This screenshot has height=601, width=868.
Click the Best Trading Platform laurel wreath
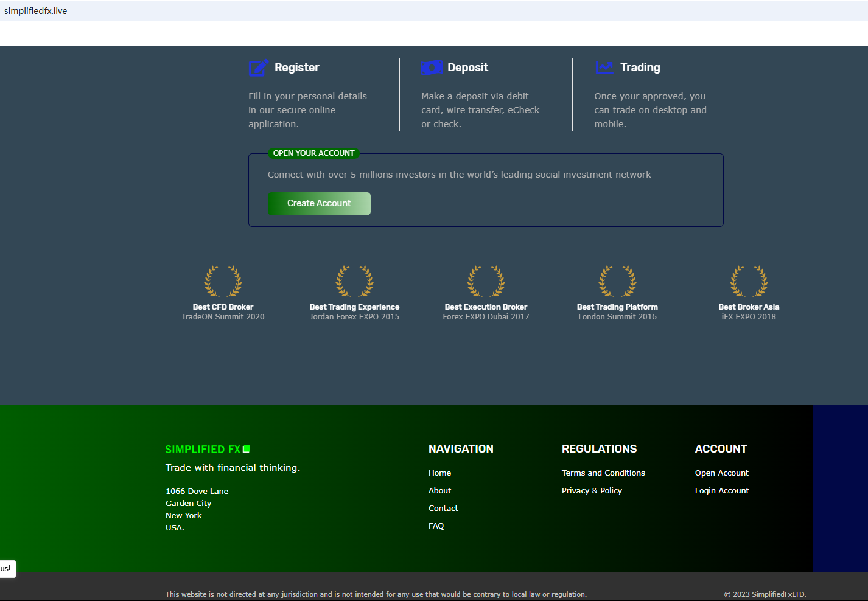click(617, 281)
